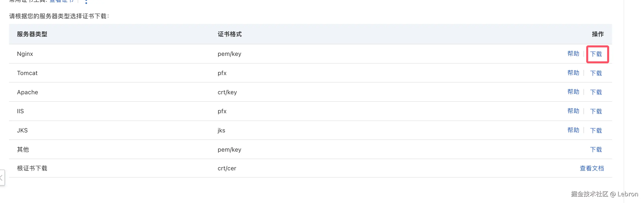Open help for Apache row
The height and width of the screenshot is (203, 644).
pyautogui.click(x=573, y=92)
